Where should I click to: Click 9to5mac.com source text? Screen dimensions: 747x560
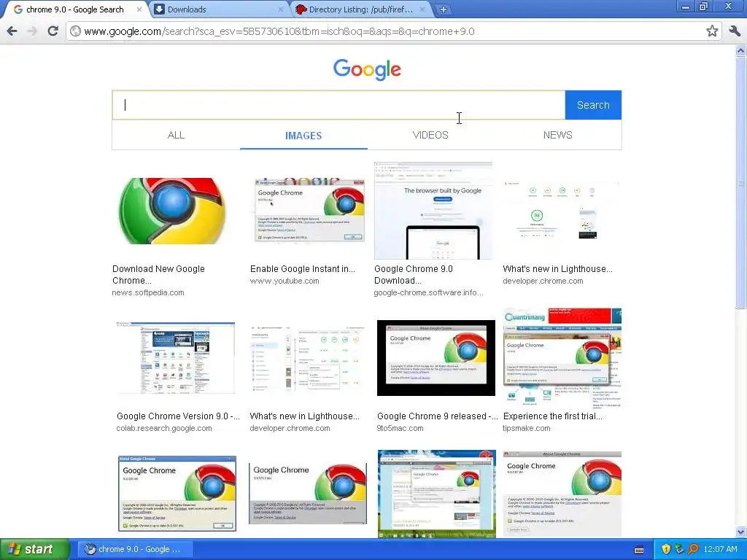click(399, 428)
